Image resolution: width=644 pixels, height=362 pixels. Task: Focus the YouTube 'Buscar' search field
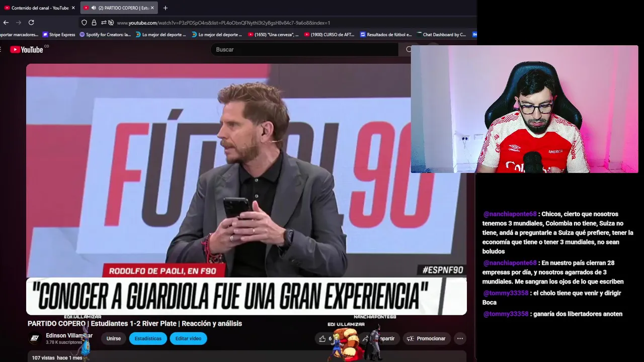click(304, 49)
